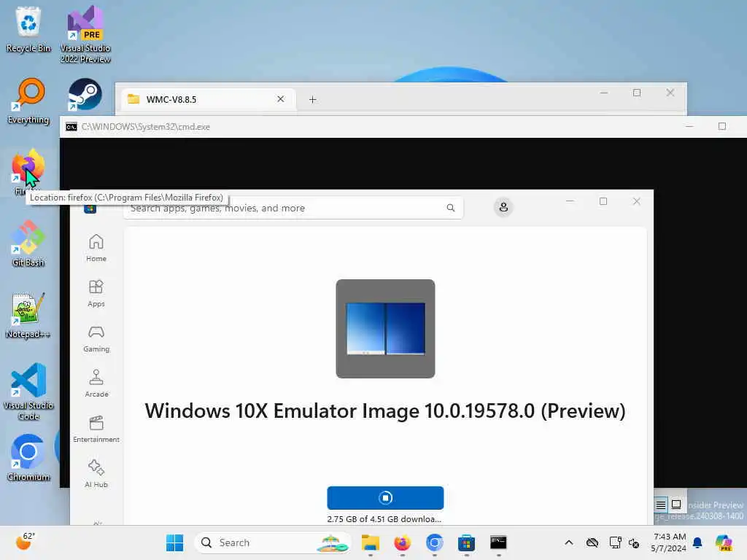Stop the emulator image download

385,497
